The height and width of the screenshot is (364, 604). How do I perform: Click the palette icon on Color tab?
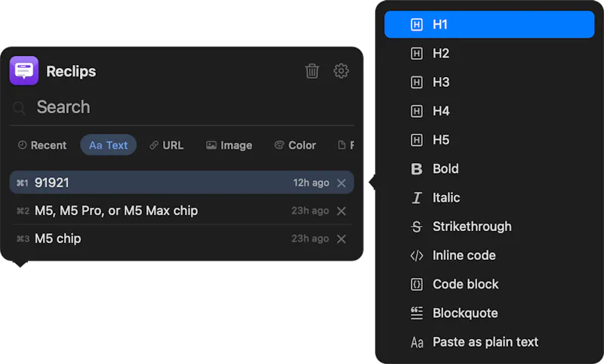(279, 145)
